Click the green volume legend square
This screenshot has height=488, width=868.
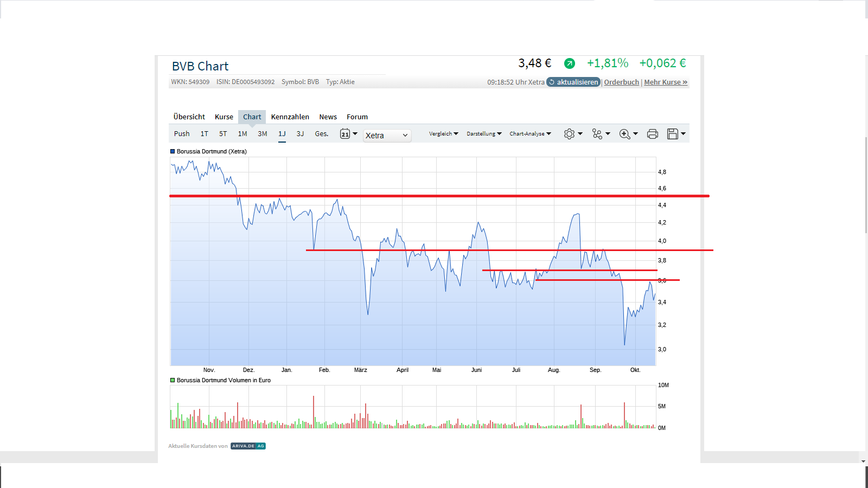[x=173, y=380]
